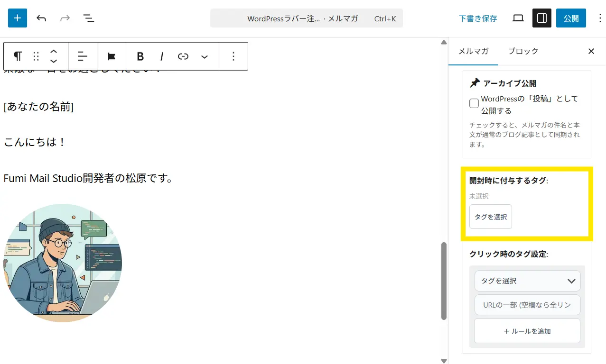Click the paragraph block type icon
Screen dimensions: 606x364
[x=18, y=56]
